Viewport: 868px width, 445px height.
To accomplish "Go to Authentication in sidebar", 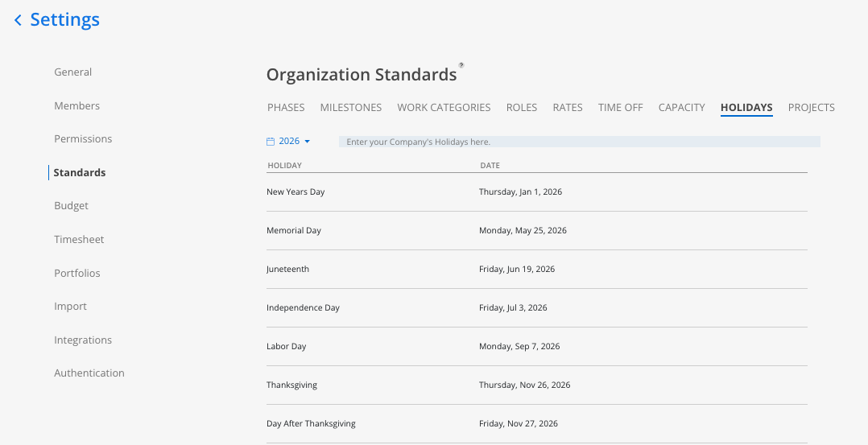I will coord(89,373).
